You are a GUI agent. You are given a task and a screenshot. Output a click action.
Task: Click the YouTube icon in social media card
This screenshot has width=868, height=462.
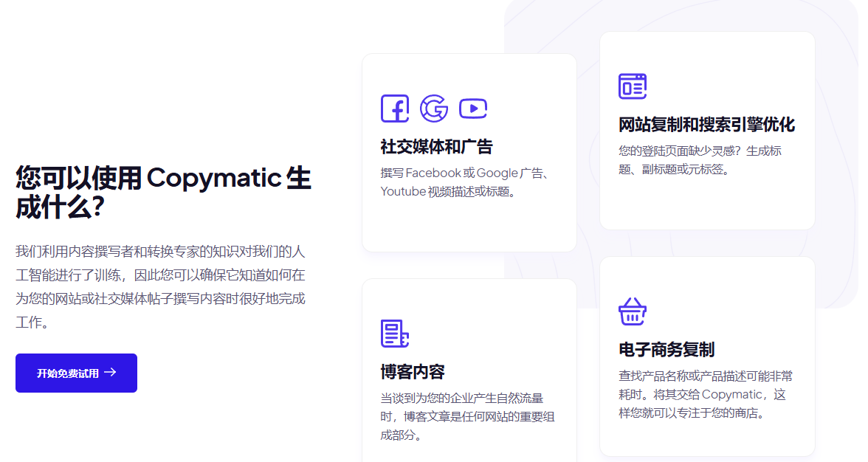[x=473, y=108]
